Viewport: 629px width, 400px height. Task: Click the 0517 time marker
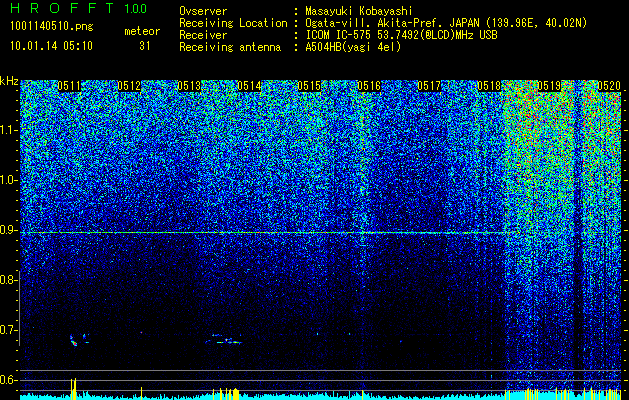(x=429, y=86)
